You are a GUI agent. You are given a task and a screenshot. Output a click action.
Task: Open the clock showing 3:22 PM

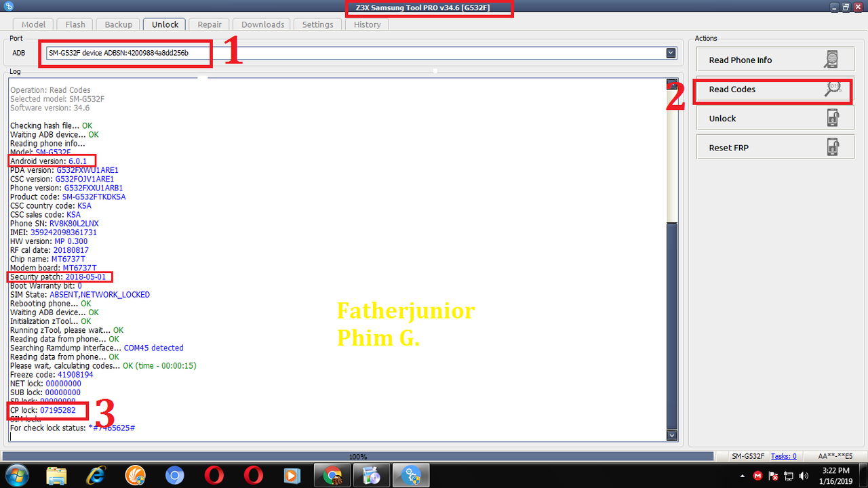tap(835, 475)
